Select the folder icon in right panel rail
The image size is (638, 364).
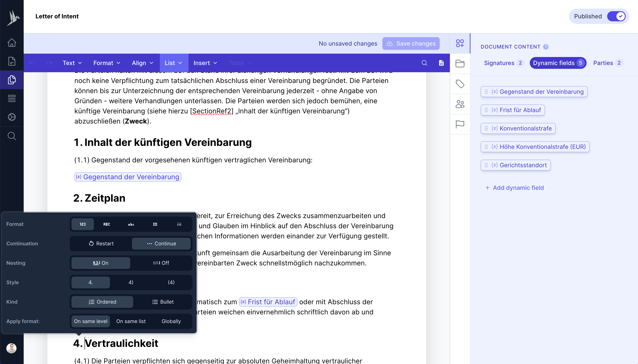coord(460,63)
